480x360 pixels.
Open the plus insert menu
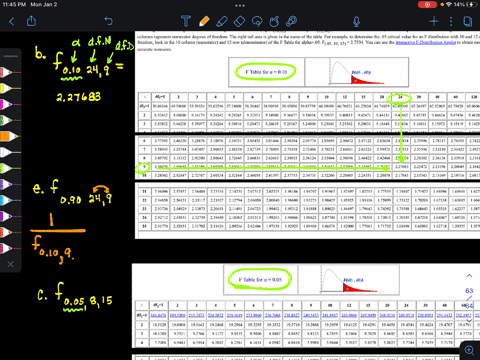click(x=434, y=22)
